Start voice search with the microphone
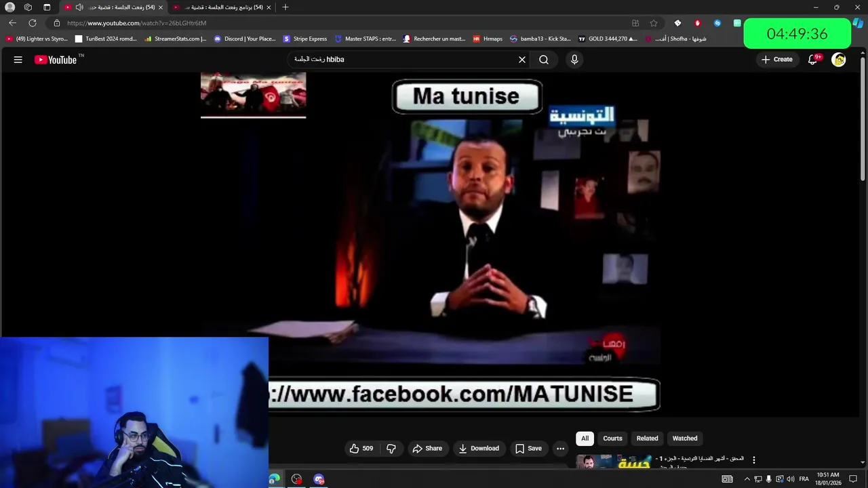The width and height of the screenshot is (868, 488). pyautogui.click(x=574, y=60)
